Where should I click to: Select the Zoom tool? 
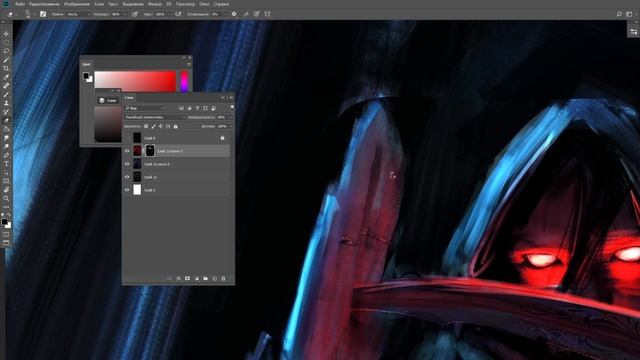6,198
